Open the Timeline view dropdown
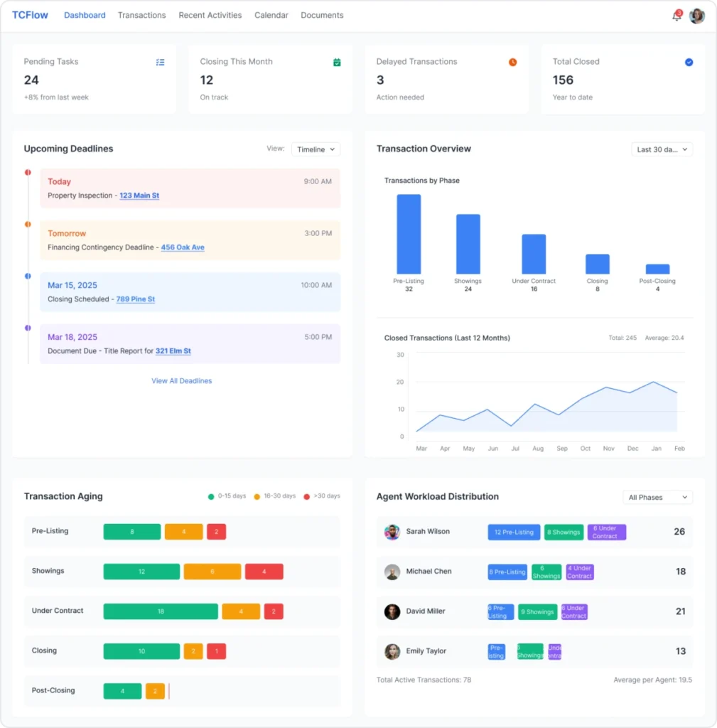The height and width of the screenshot is (728, 717). 316,149
